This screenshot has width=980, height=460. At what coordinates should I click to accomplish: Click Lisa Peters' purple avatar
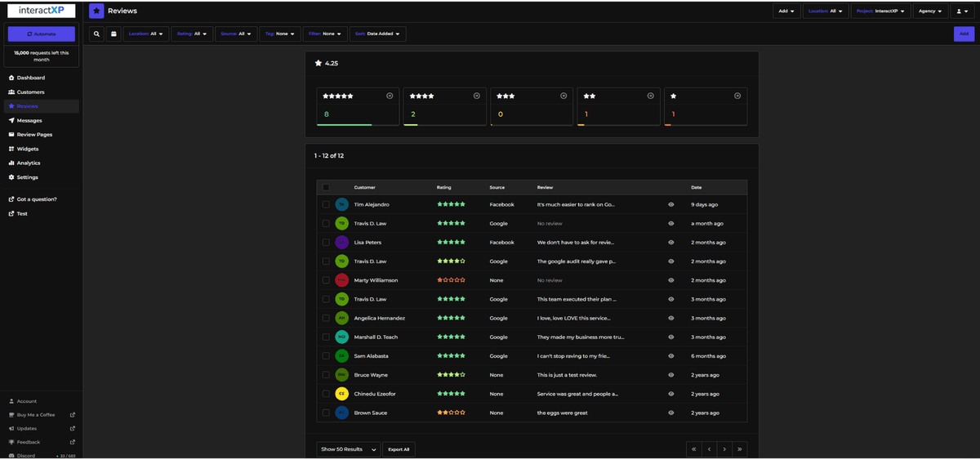coord(342,242)
